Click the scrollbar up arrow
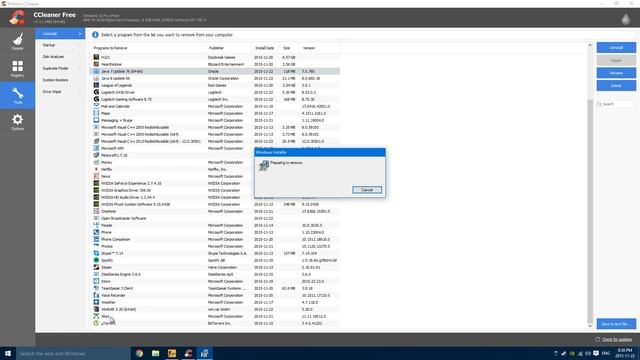The width and height of the screenshot is (640, 360). (x=590, y=45)
